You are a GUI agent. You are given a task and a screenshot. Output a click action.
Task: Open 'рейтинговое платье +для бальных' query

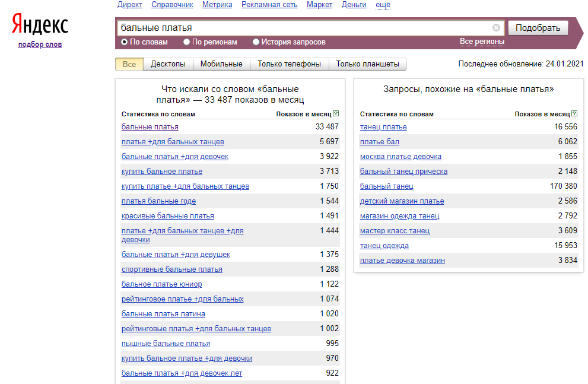[183, 299]
